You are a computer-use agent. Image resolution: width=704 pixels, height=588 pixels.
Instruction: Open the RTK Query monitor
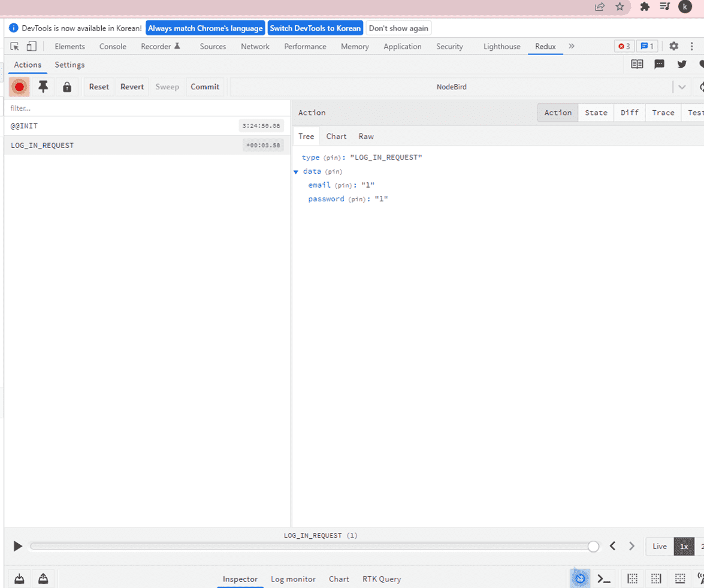382,579
